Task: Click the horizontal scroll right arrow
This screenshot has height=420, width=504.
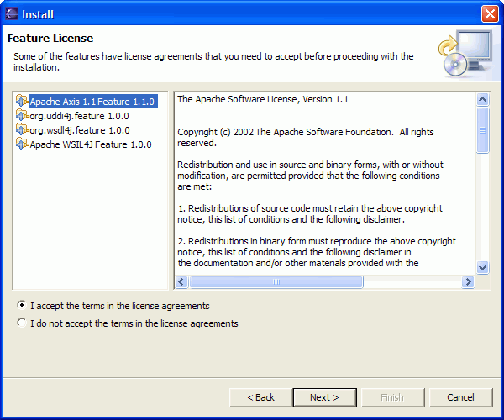Action: pos(468,282)
